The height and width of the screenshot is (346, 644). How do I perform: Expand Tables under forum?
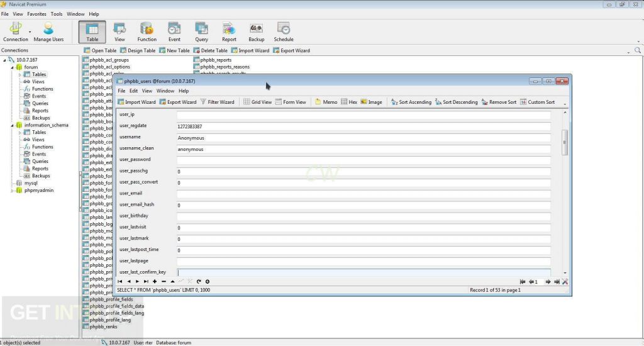point(19,75)
